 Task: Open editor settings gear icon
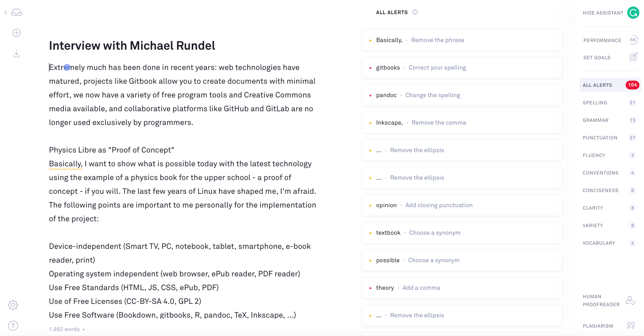coord(13,305)
